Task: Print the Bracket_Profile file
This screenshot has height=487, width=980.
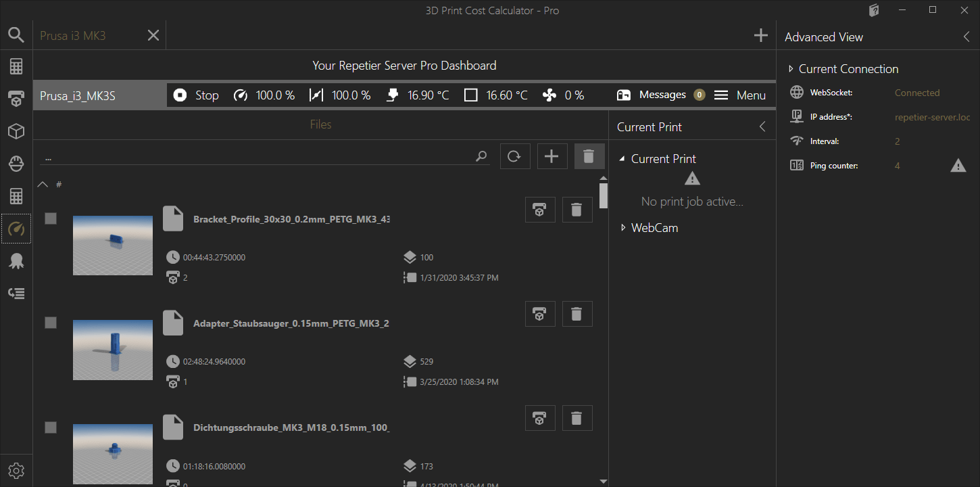Action: (540, 210)
